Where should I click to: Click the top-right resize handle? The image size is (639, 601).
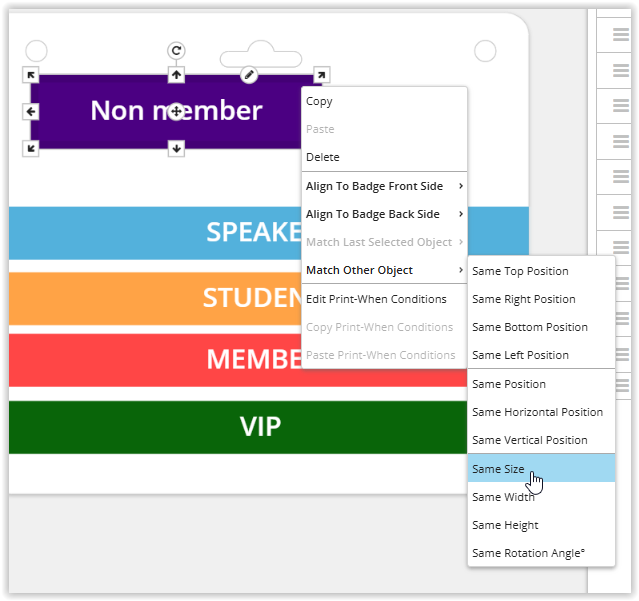[321, 75]
